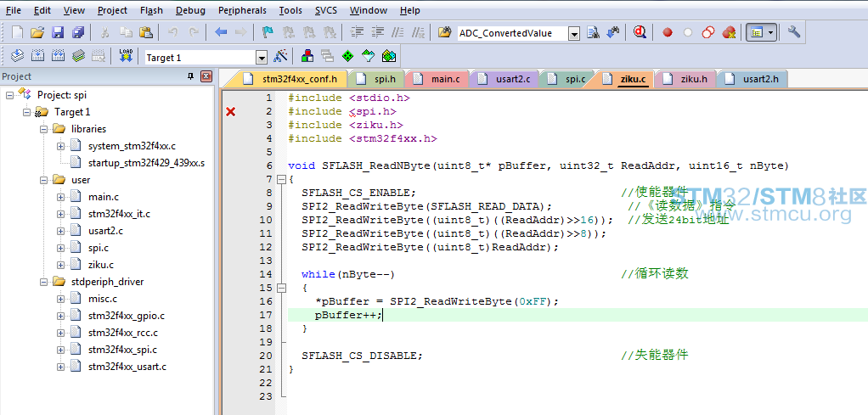Open the File menu
The width and height of the screenshot is (868, 415).
pos(14,10)
